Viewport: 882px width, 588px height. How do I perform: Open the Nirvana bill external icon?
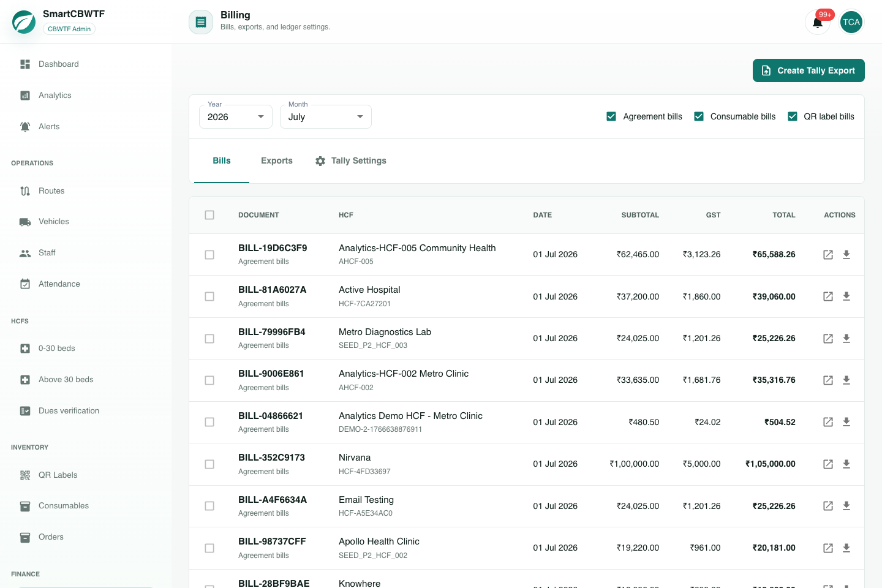point(828,464)
